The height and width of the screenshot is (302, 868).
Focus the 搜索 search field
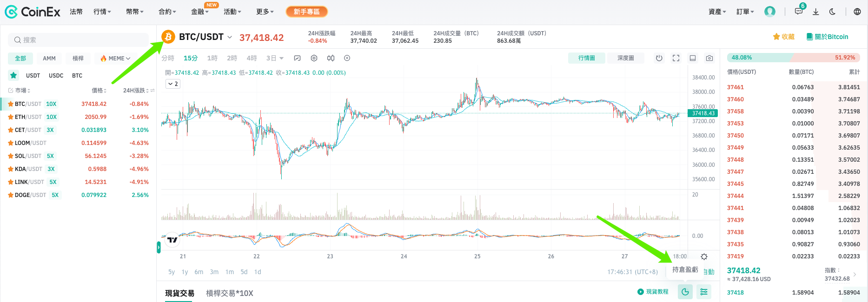(x=79, y=40)
